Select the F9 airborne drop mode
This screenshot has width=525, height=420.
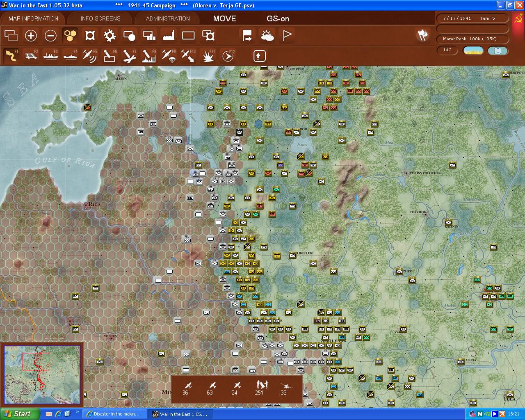click(169, 55)
